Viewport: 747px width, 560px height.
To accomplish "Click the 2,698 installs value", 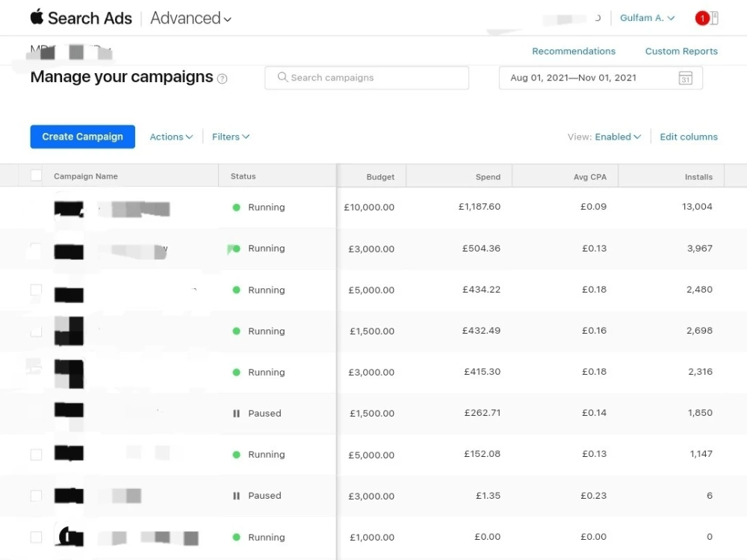I will pyautogui.click(x=699, y=331).
